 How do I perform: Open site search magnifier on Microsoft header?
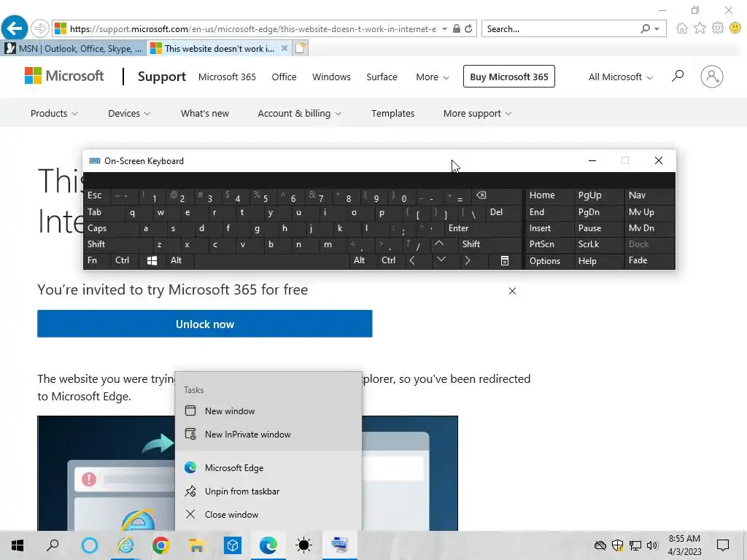coord(678,76)
